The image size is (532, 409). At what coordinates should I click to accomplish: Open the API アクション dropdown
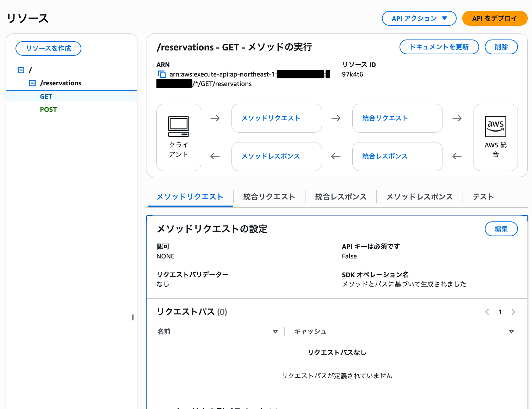(x=419, y=18)
